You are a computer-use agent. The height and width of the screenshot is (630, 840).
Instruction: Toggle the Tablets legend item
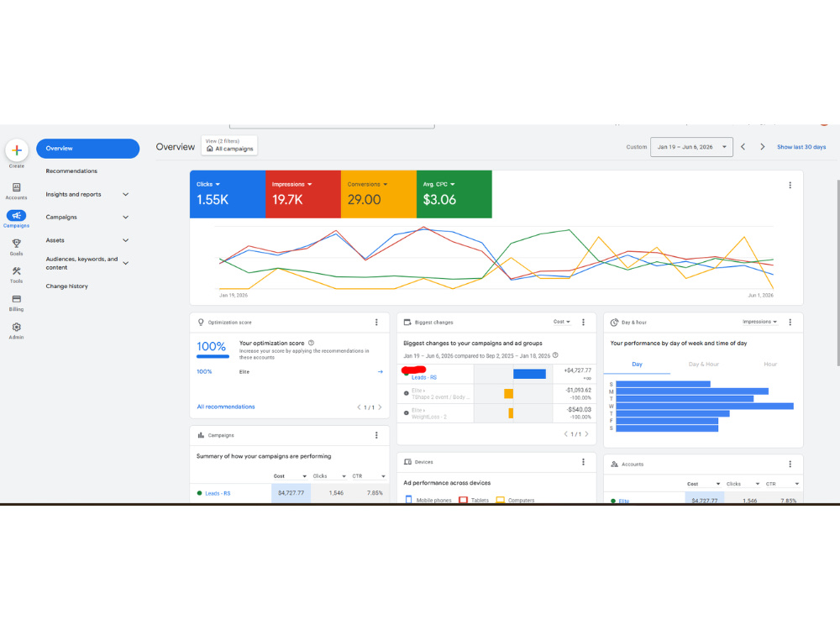click(x=474, y=501)
